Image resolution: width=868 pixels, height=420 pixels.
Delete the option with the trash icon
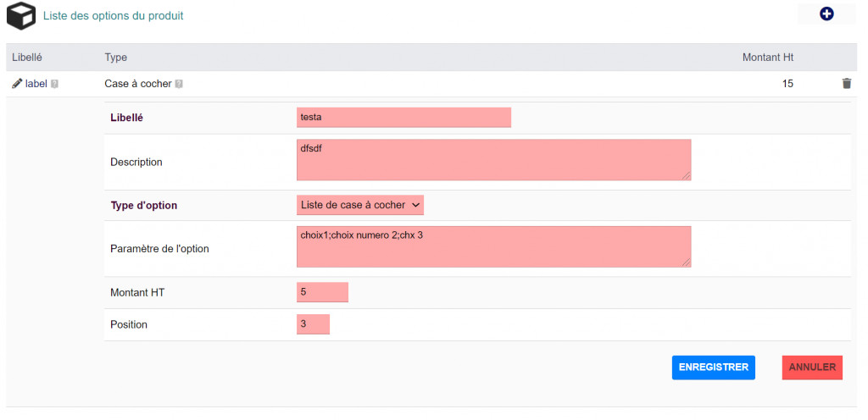click(846, 84)
